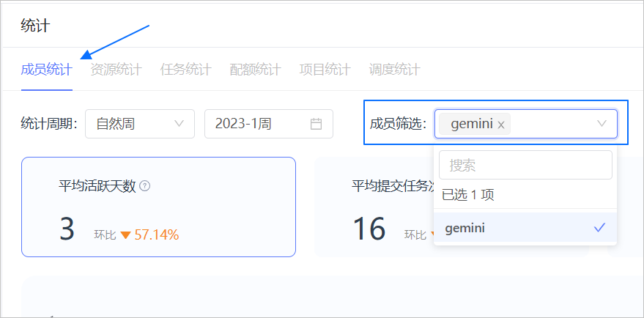Switch to the 资源统计 tab
Screen dimensions: 644x318
(x=116, y=70)
